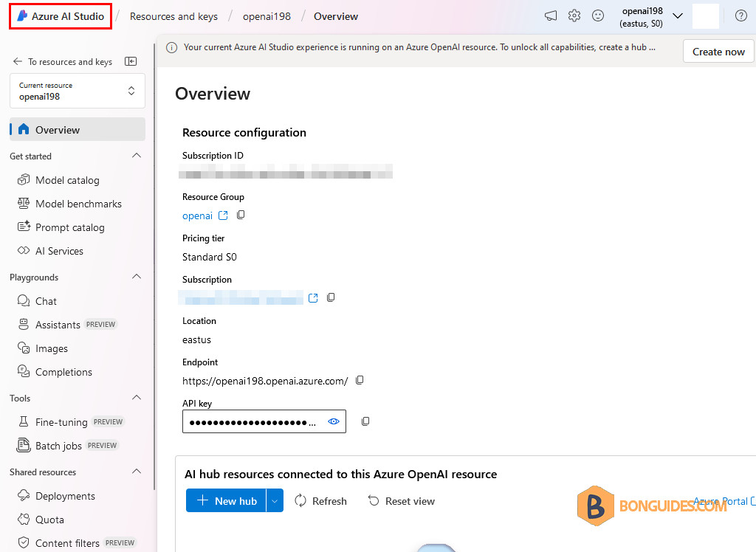
Task: Open Quota
Action: [x=41, y=520]
